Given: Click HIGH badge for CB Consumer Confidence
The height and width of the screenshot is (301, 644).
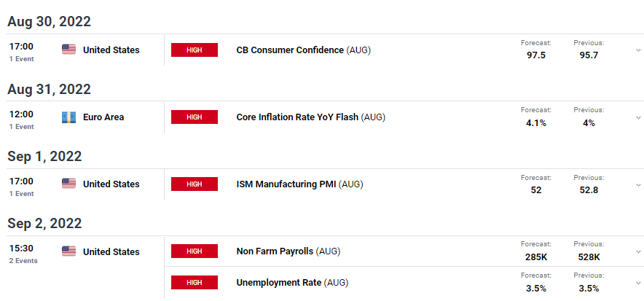Looking at the screenshot, I should [x=195, y=50].
